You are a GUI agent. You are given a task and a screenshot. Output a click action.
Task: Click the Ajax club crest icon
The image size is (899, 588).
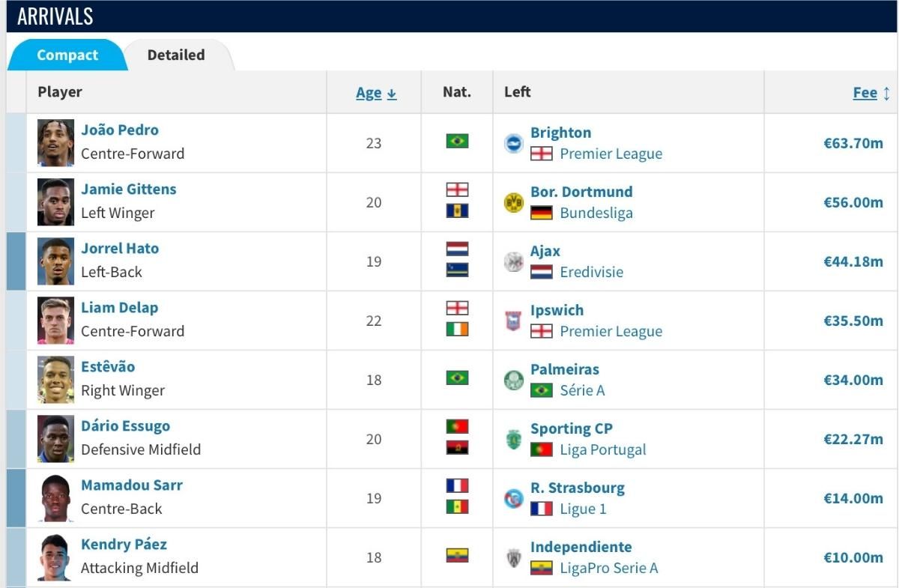click(514, 261)
